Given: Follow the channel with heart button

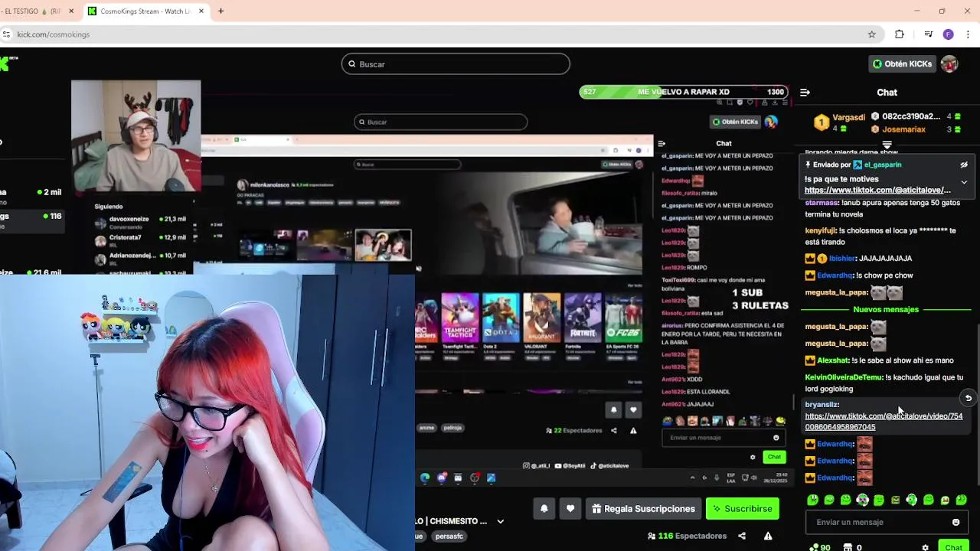Looking at the screenshot, I should [x=570, y=509].
